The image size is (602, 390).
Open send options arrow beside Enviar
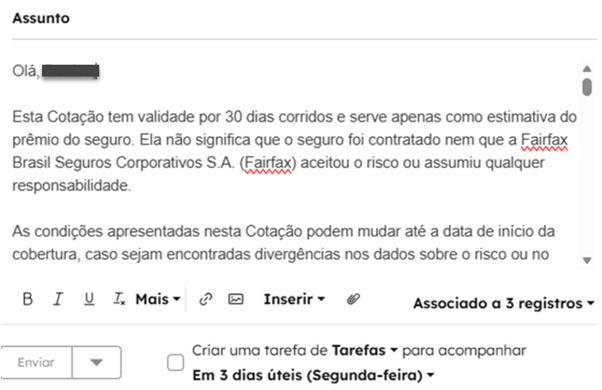[96, 362]
